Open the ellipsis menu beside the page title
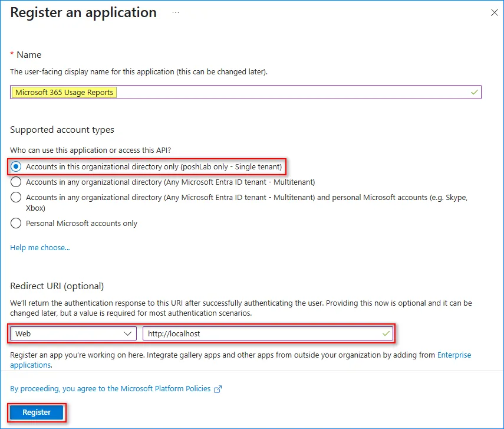504x429 pixels. (176, 12)
